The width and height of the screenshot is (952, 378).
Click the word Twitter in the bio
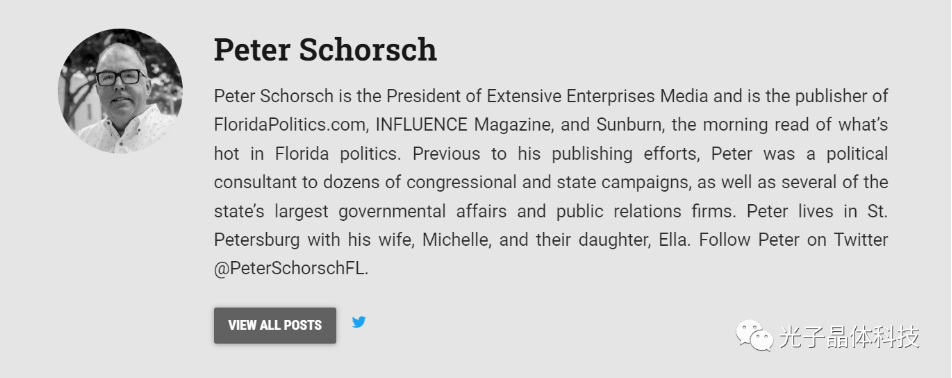[860, 240]
